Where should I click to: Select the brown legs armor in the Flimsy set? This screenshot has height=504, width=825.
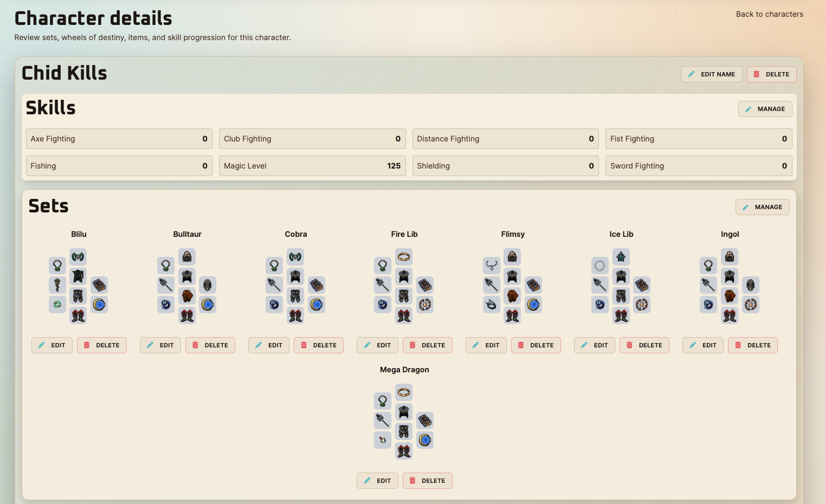(x=512, y=296)
